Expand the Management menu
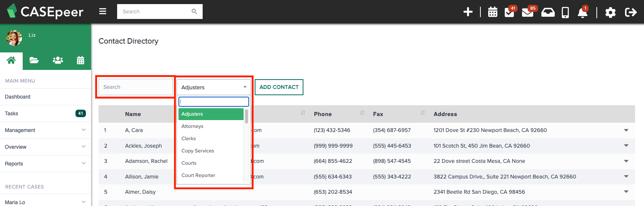Viewport: 644px width, 206px height. tap(45, 130)
